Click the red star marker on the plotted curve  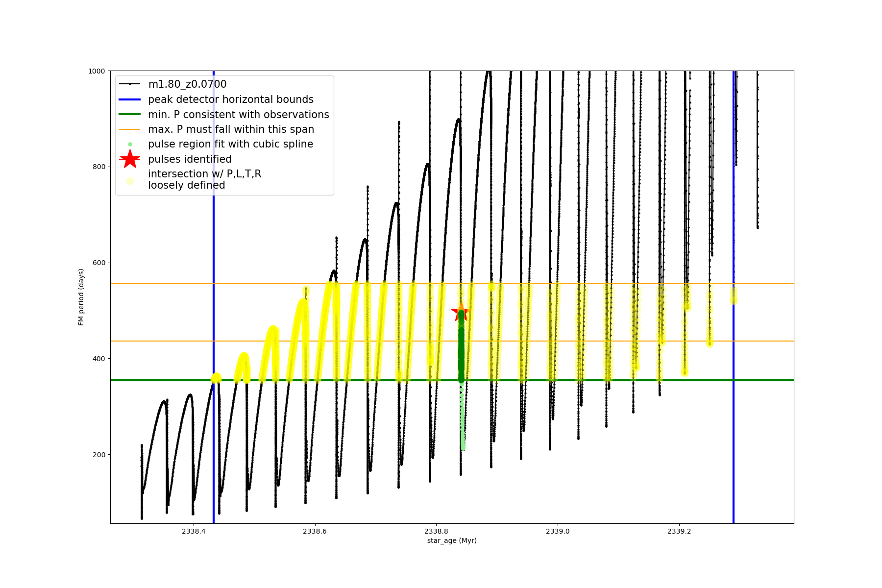coord(461,312)
